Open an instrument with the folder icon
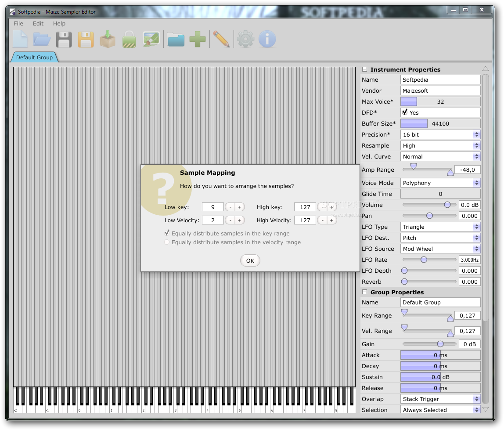504x430 pixels. [42, 39]
